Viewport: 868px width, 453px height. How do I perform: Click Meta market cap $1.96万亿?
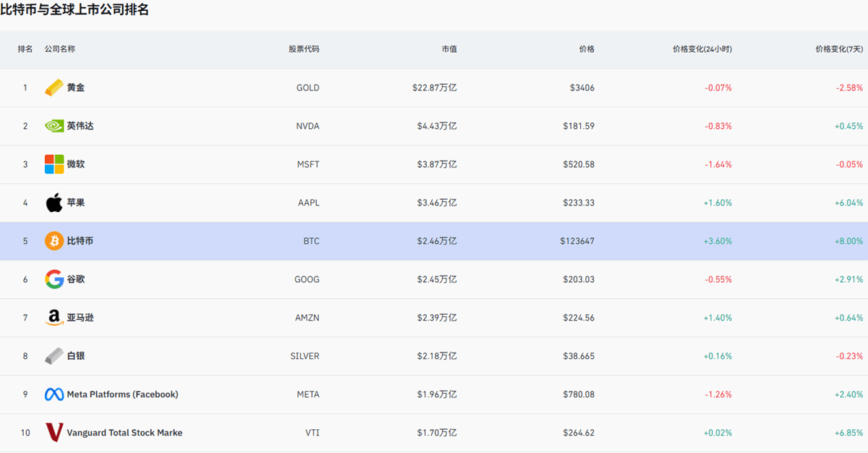[x=437, y=394]
